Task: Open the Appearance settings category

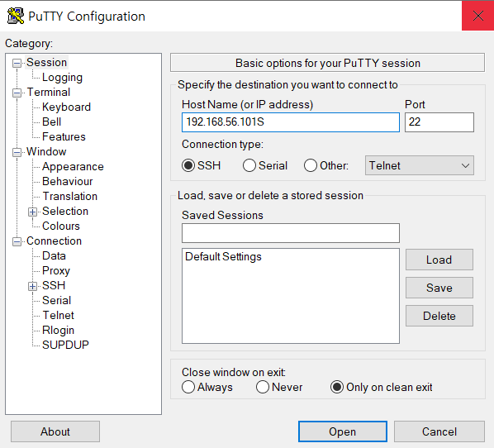Action: click(x=73, y=166)
